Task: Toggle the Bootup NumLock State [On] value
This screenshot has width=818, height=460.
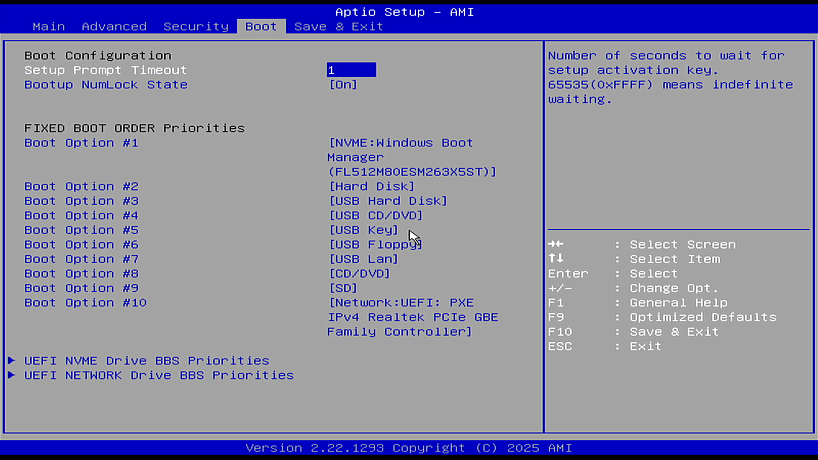Action: (343, 84)
